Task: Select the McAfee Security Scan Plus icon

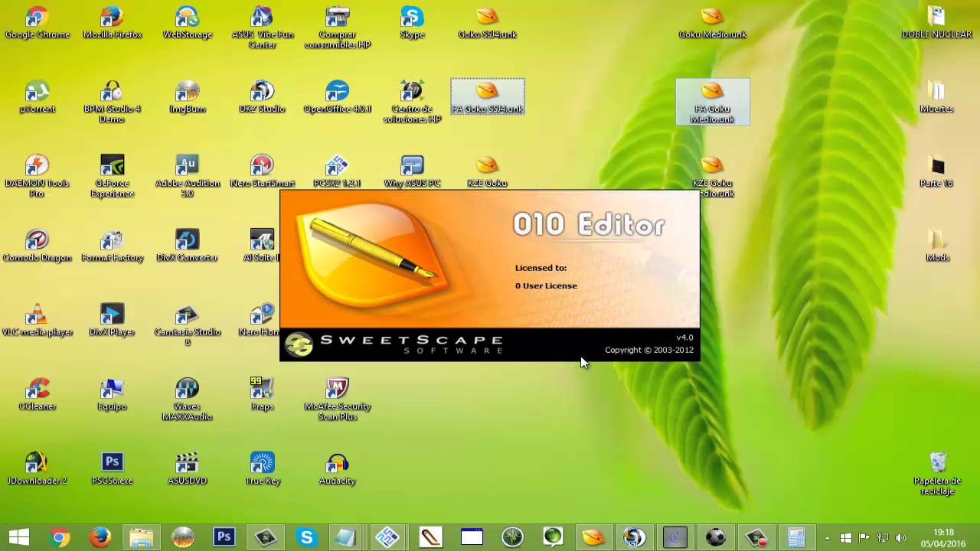Action: pos(337,398)
